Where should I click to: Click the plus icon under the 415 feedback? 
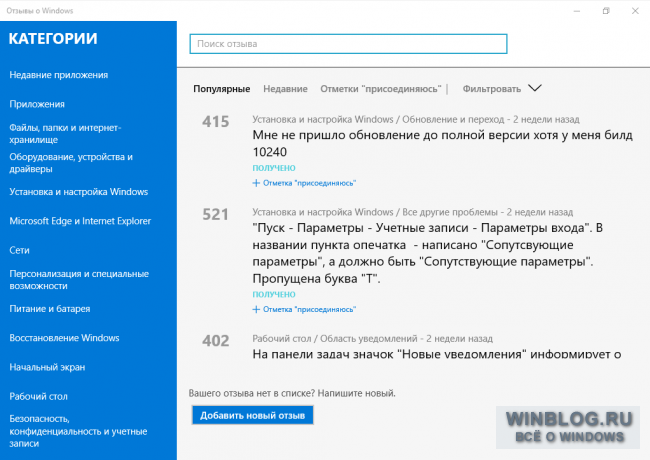[256, 183]
